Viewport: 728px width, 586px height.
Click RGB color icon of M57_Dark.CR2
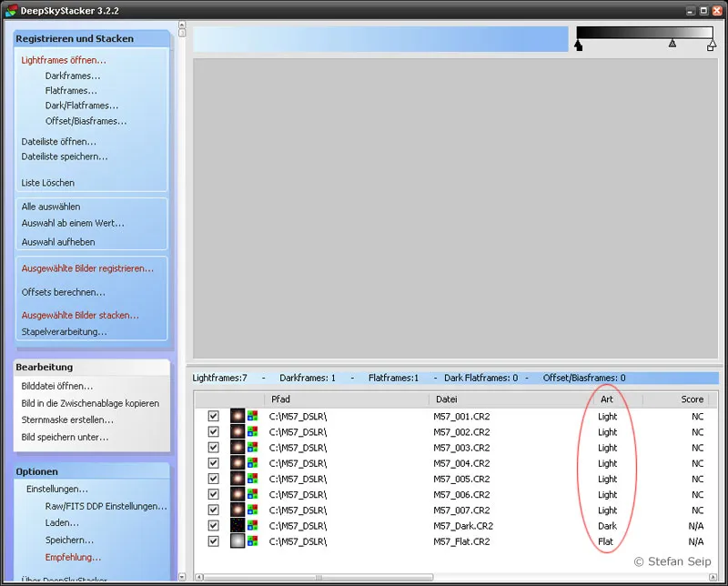tap(253, 526)
